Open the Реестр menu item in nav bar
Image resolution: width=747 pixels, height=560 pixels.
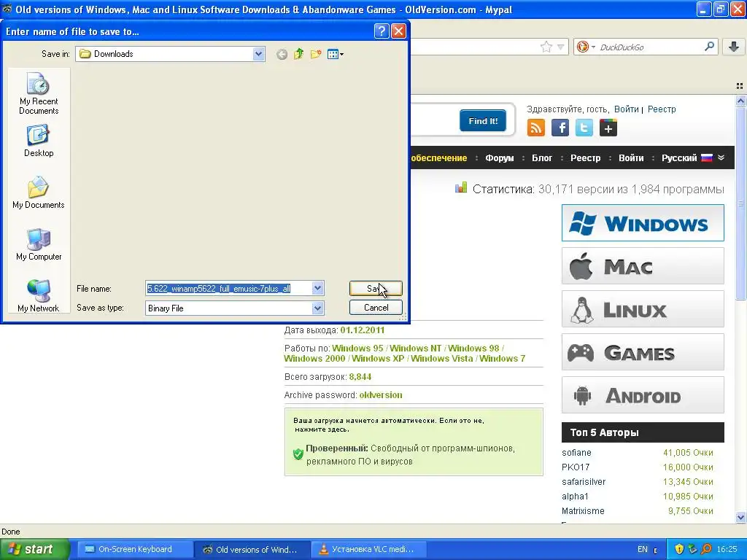click(586, 158)
